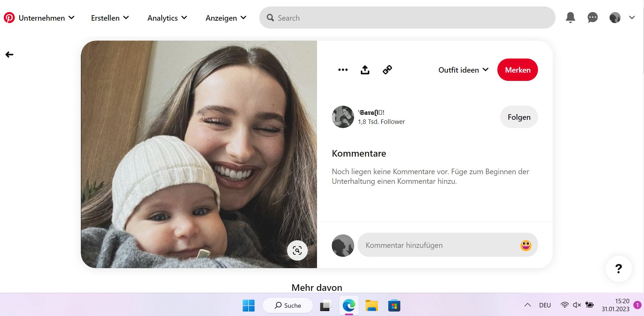
Task: Open Microsoft Edge in the taskbar
Action: coord(349,305)
